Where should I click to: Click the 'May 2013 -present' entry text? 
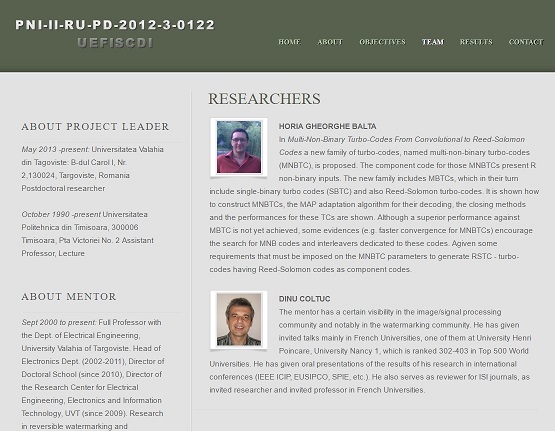click(56, 149)
